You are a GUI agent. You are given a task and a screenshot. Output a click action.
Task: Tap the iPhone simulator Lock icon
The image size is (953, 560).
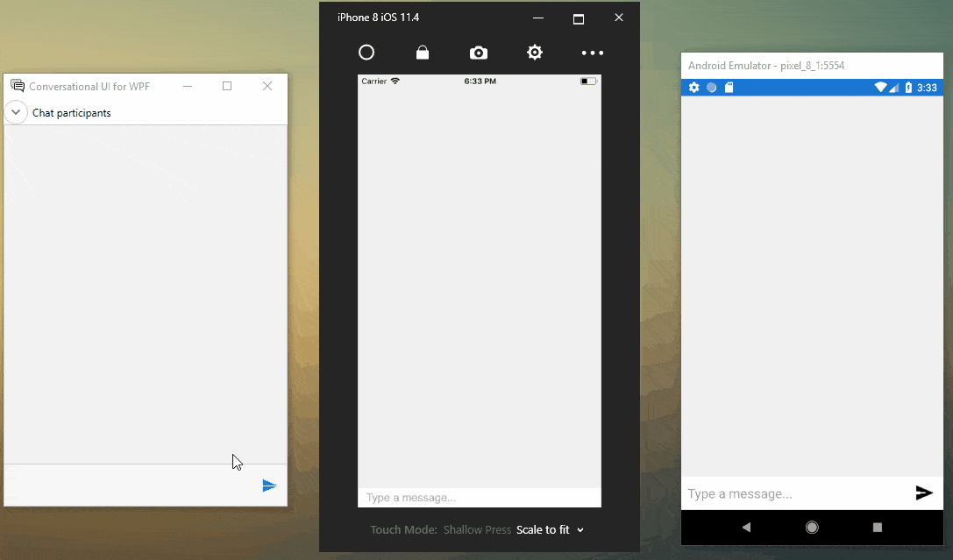pos(423,53)
